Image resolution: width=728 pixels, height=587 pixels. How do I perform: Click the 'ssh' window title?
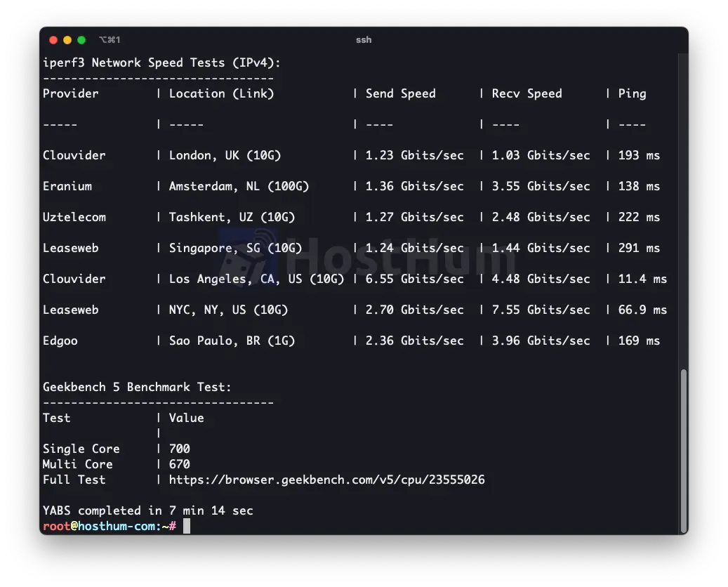(364, 40)
